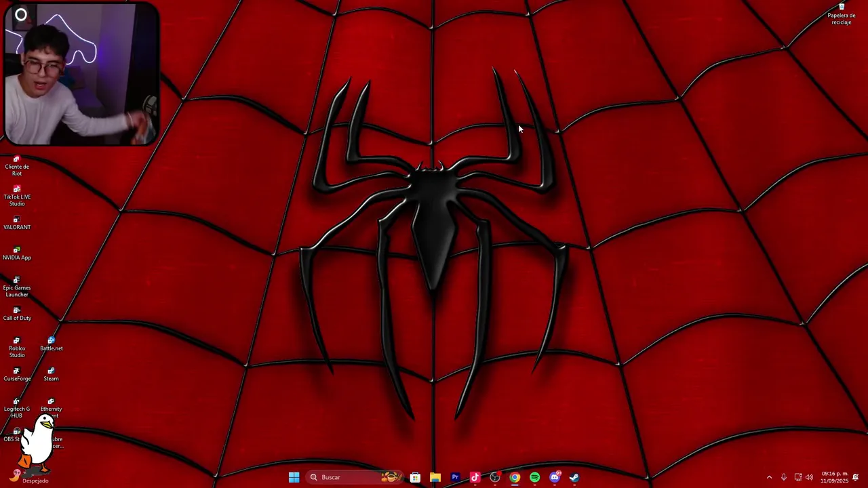Launch Adobe Premiere Pro from the taskbar
This screenshot has height=488, width=868.
[x=455, y=477]
